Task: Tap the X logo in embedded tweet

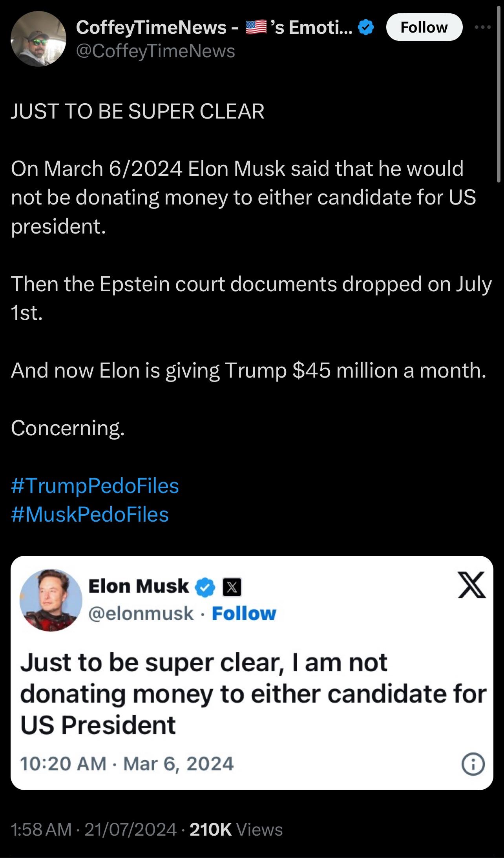Action: click(x=471, y=585)
